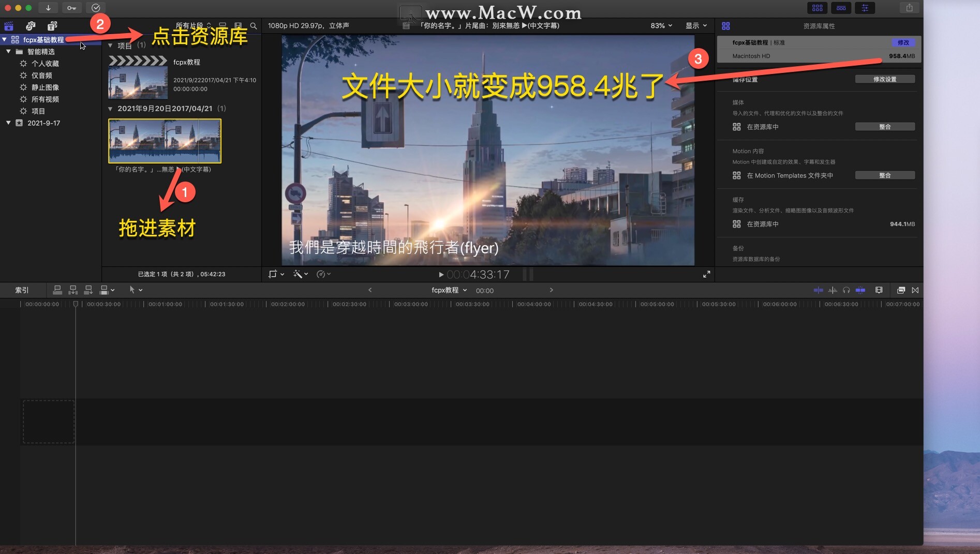Image resolution: width=980 pixels, height=554 pixels.
Task: Collapse the 2021-9-17 event
Action: point(8,123)
